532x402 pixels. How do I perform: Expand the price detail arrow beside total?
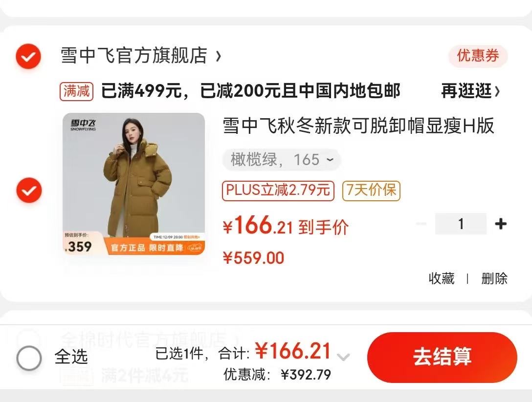[x=343, y=357]
